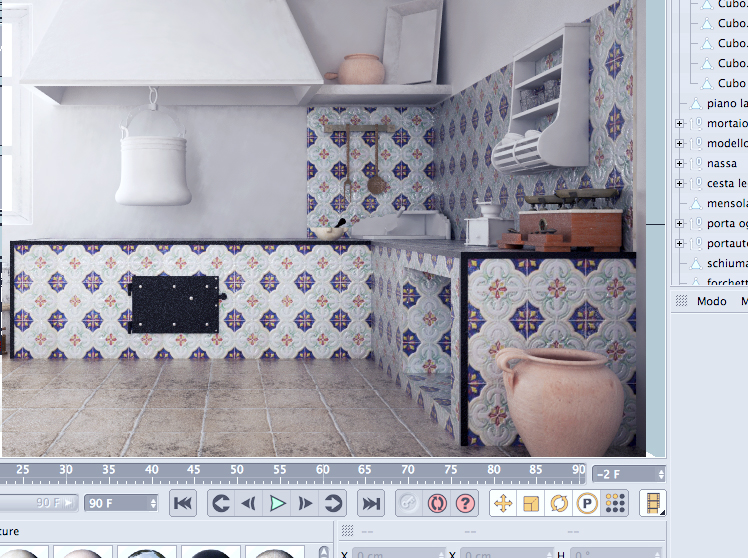This screenshot has width=748, height=558.
Task: Expand the cesta le object group
Action: 679,184
